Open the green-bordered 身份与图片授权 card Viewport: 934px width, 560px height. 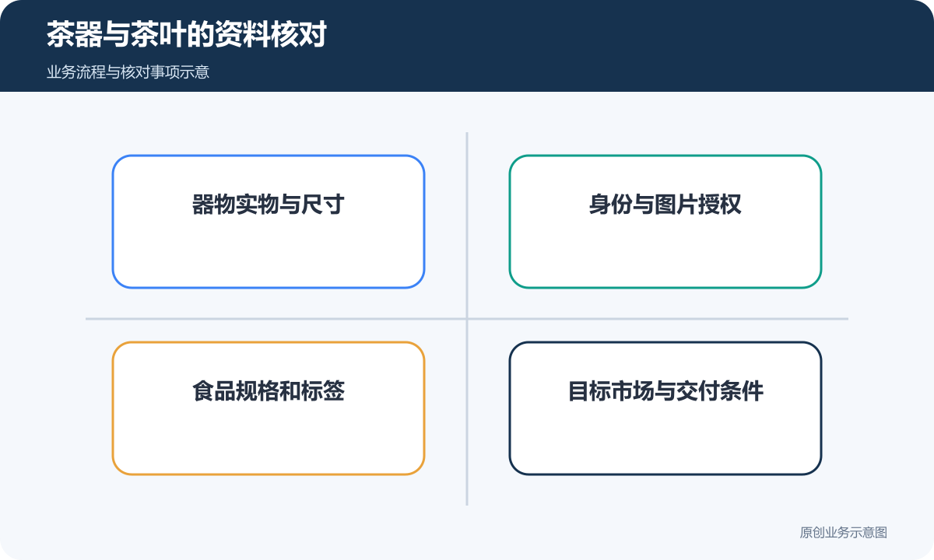pos(665,222)
